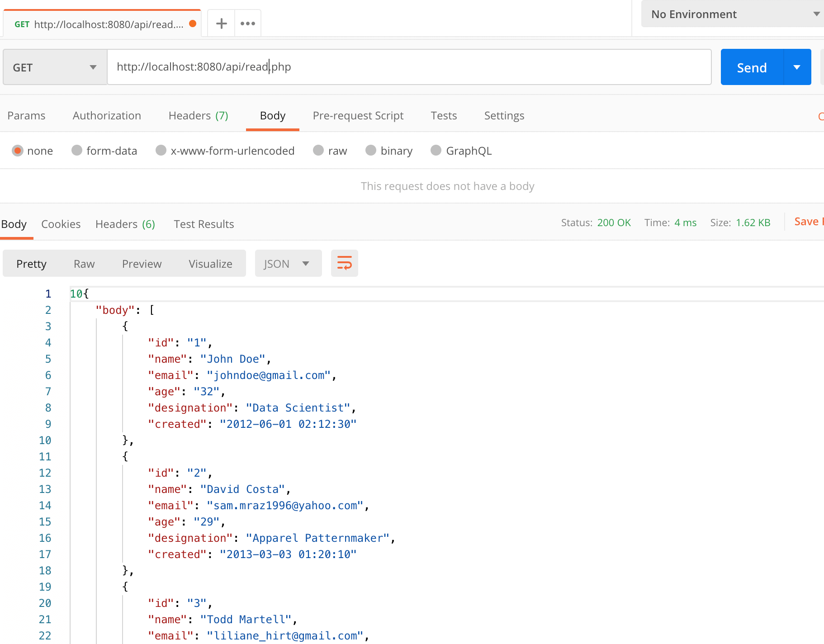Click the unsaved orange dot on request tab
The image size is (824, 644).
pos(193,24)
